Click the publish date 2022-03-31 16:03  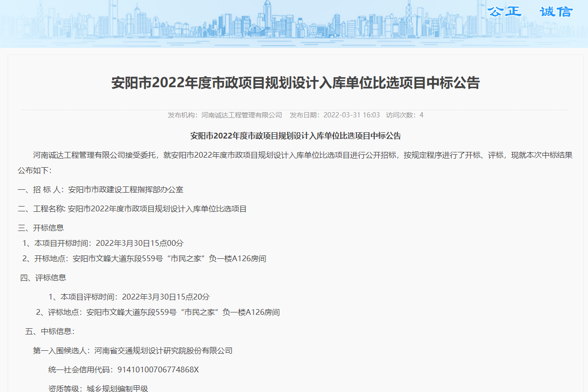click(x=351, y=115)
